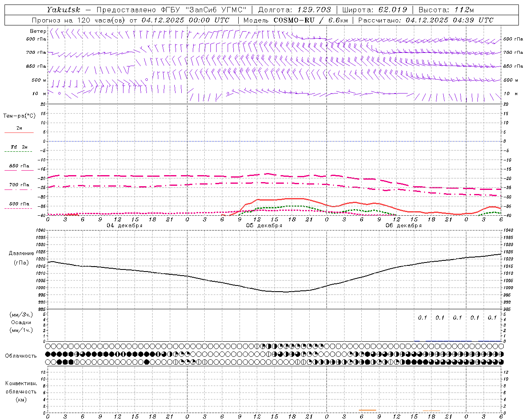Click the 10 м wind level label on the left
Image resolution: width=525 pixels, height=420 pixels.
click(x=39, y=94)
